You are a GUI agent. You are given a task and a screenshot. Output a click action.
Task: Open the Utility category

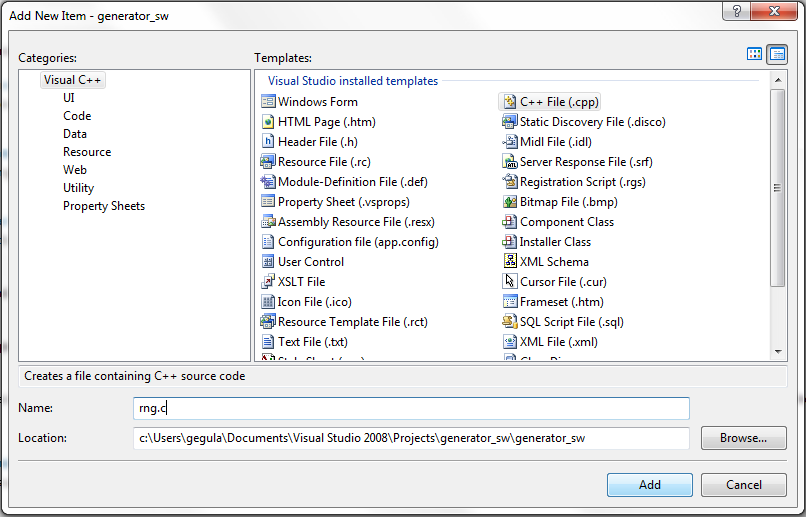tap(79, 188)
